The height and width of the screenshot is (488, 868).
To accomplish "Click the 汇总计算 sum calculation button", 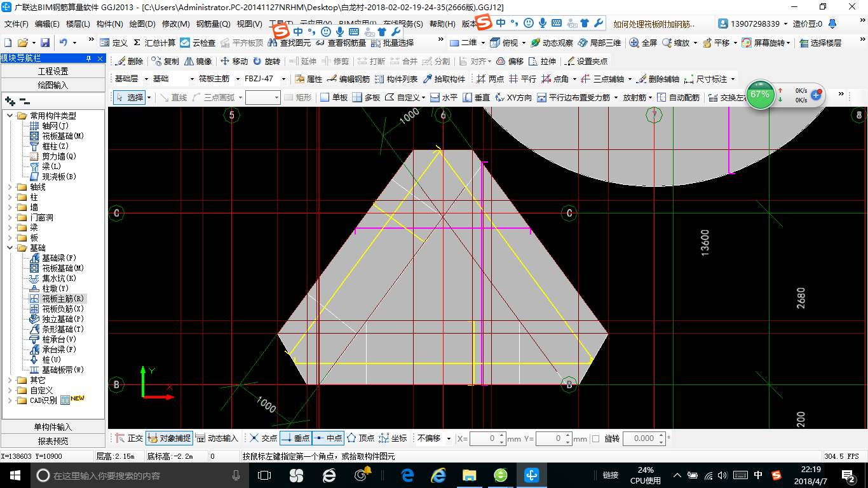I will [x=154, y=43].
